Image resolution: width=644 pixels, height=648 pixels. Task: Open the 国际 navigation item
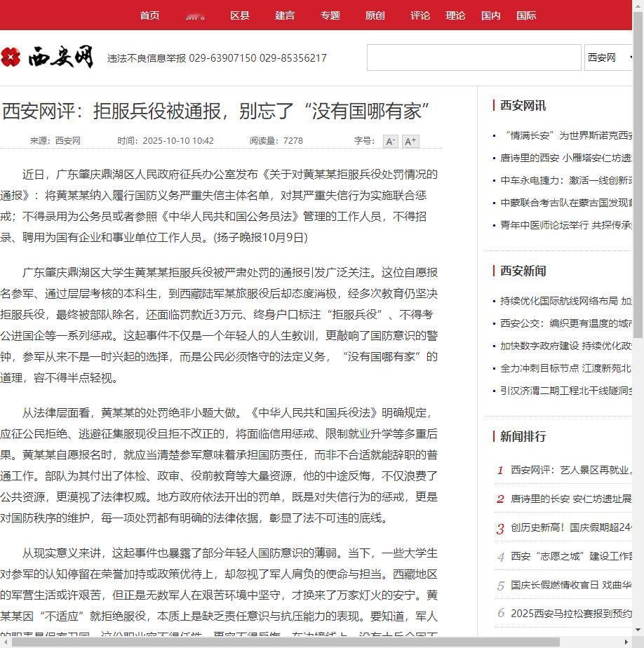(525, 15)
